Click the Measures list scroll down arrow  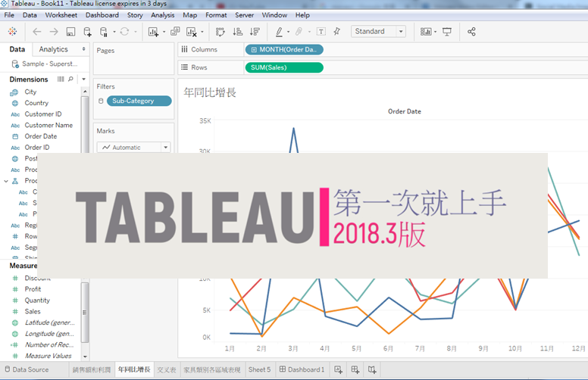(85, 357)
